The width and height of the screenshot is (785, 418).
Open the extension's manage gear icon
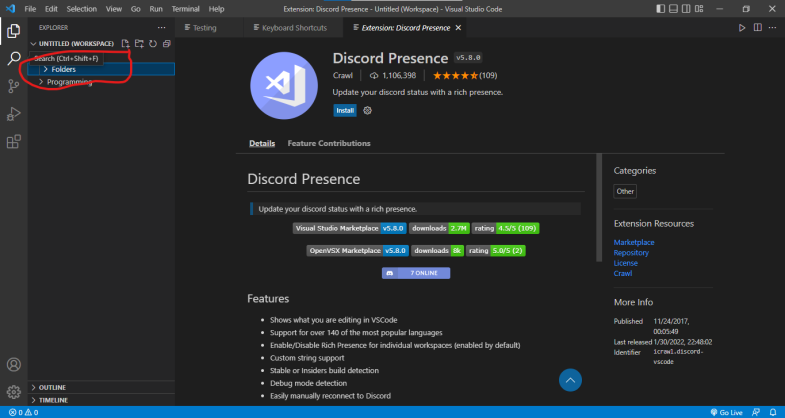367,111
